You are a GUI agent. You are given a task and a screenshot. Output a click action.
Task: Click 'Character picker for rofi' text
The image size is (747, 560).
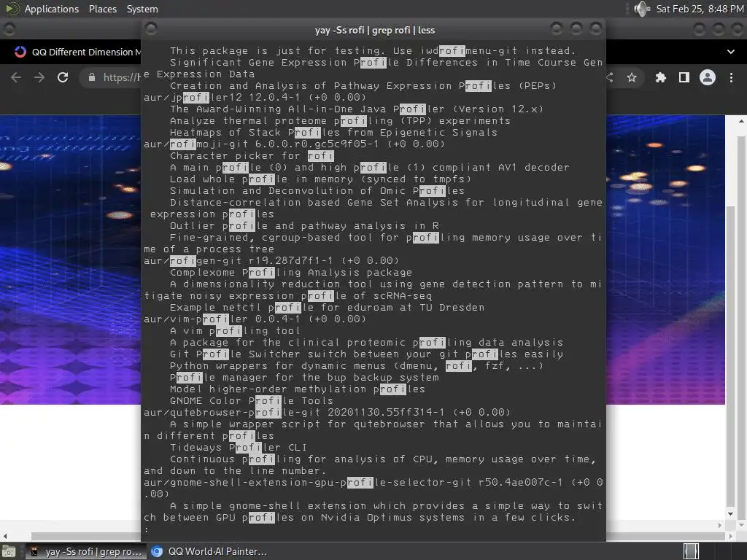[x=252, y=156]
